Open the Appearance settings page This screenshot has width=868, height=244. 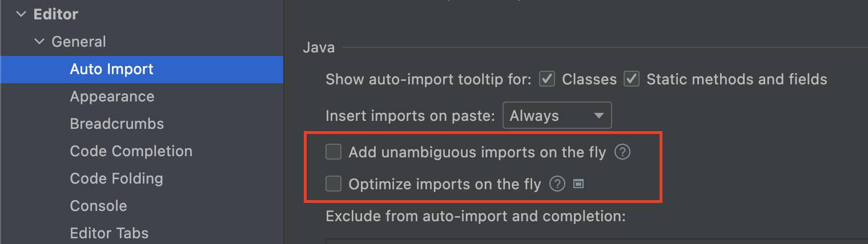click(112, 96)
